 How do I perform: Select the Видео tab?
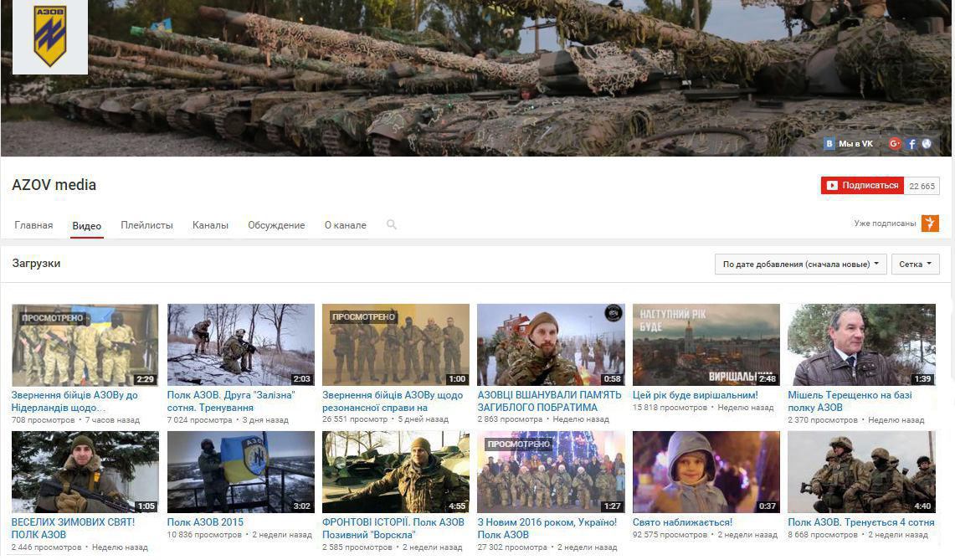coord(86,225)
